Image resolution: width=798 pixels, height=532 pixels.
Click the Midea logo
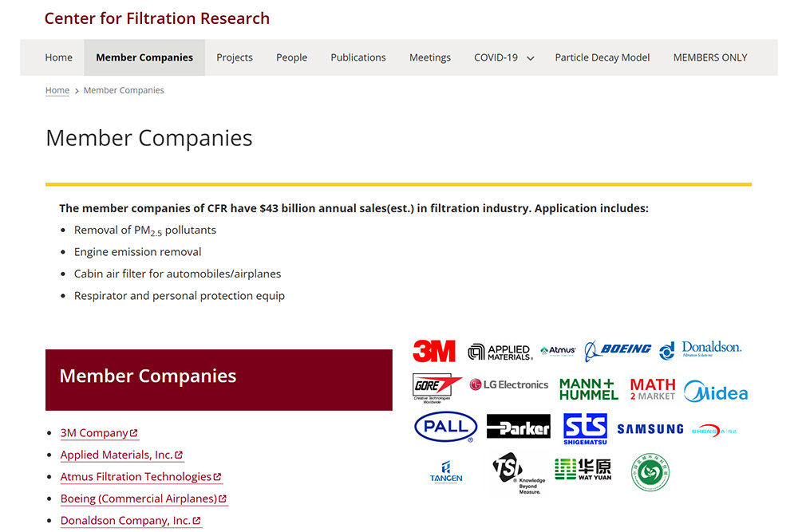716,392
